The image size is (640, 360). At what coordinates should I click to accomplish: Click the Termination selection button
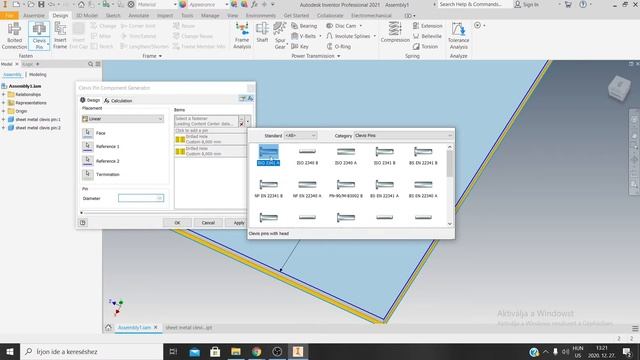(87, 174)
